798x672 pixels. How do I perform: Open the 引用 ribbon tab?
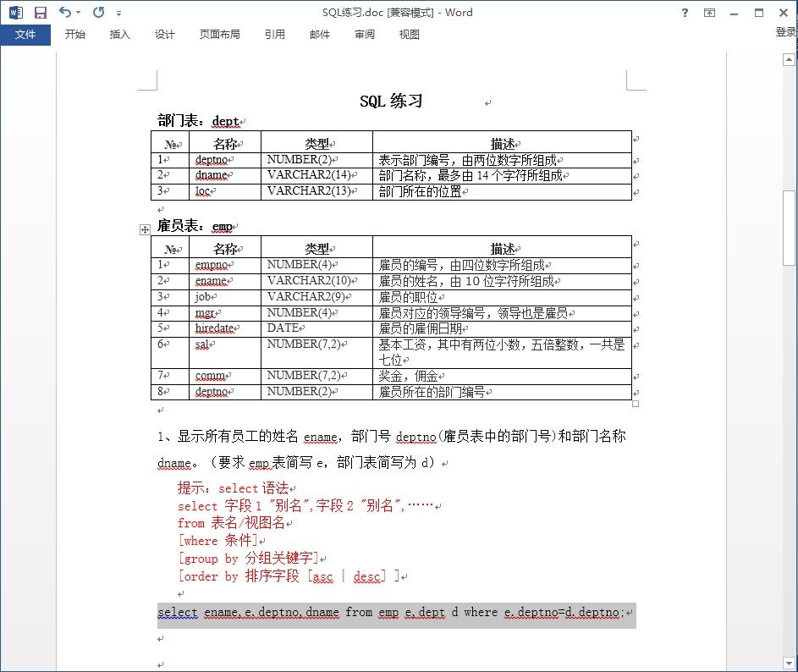pos(274,35)
